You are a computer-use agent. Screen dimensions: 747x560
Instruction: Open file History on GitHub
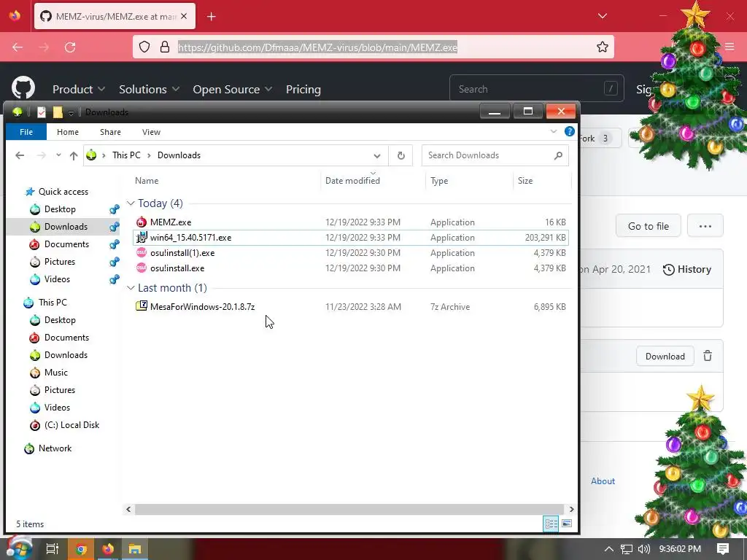coord(687,270)
